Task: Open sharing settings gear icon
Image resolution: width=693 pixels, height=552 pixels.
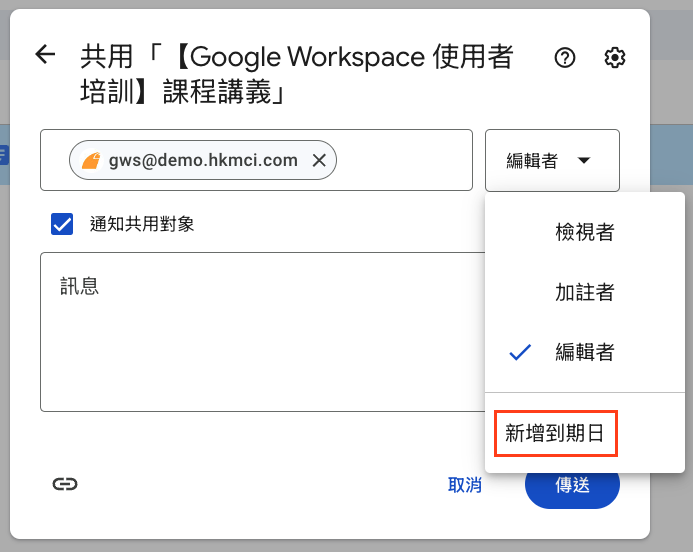Action: coord(614,57)
